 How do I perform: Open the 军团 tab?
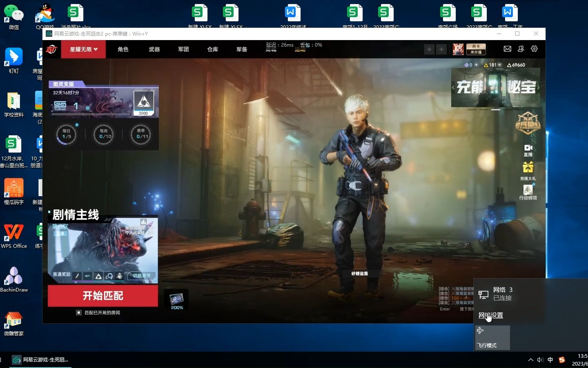tap(183, 49)
